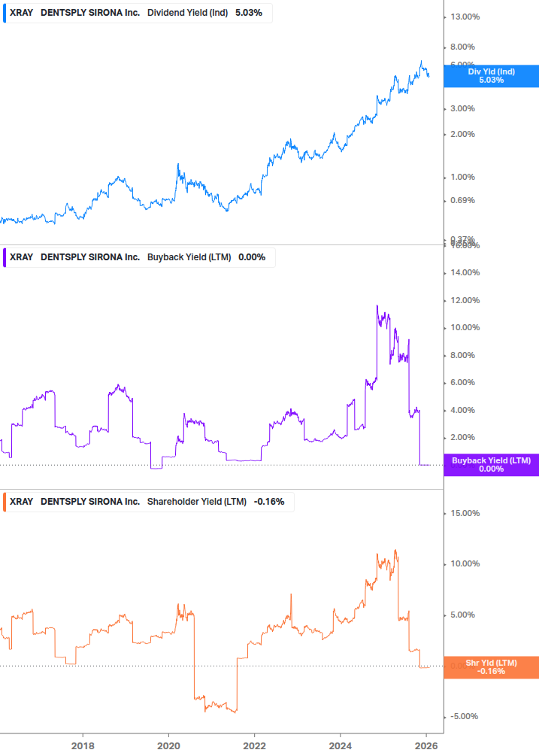
Task: Click the 2020 label on the time axis
Action: point(168,746)
